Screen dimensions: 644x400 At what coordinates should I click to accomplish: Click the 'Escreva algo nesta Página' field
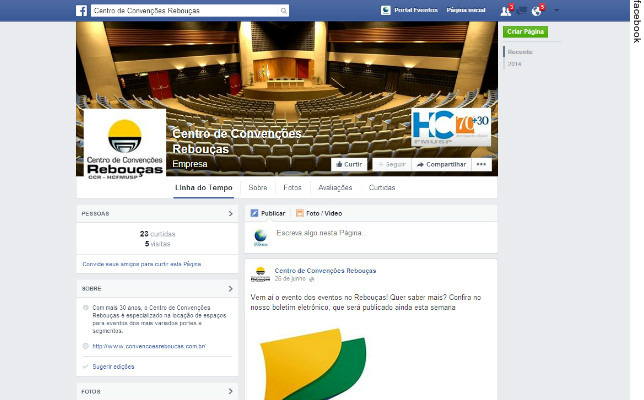click(x=320, y=233)
